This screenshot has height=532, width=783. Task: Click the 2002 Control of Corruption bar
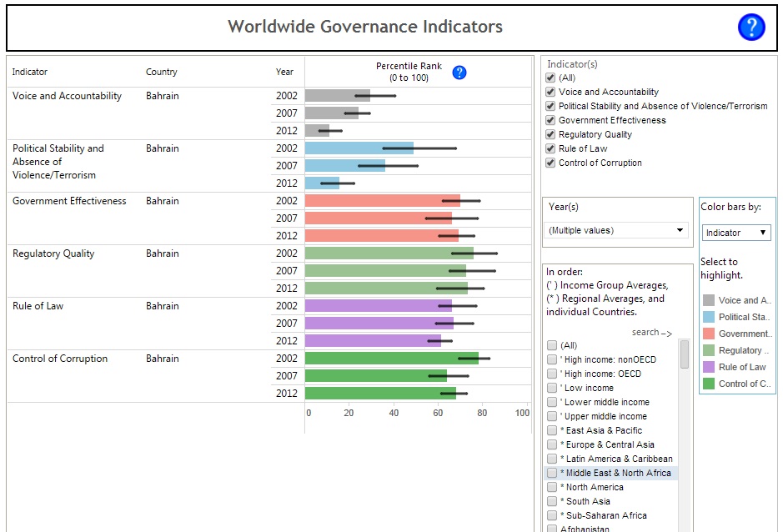(391, 359)
